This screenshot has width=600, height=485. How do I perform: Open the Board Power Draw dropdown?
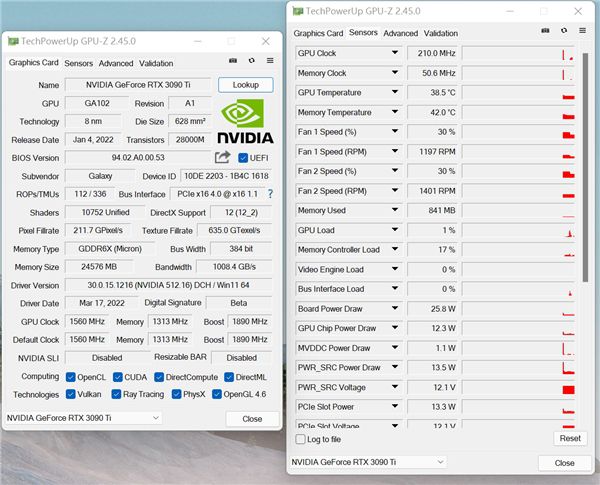click(395, 308)
